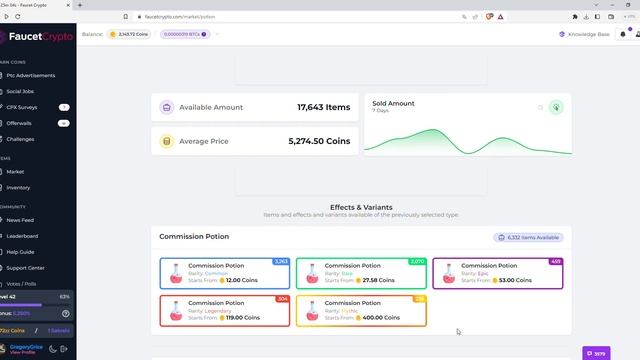The height and width of the screenshot is (360, 640).
Task: Open the browser extensions puzzle icon
Action: tap(575, 17)
